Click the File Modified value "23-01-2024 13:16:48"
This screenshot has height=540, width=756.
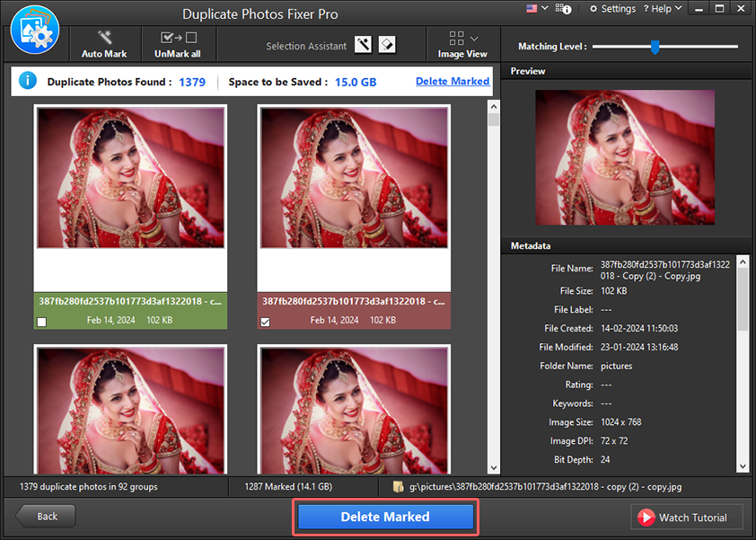[x=639, y=347]
